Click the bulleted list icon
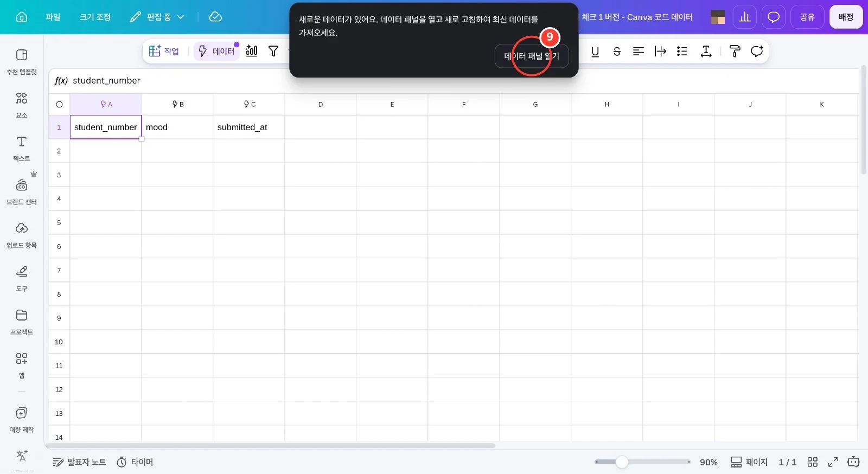Screen dimensions: 868x474 click(x=682, y=51)
